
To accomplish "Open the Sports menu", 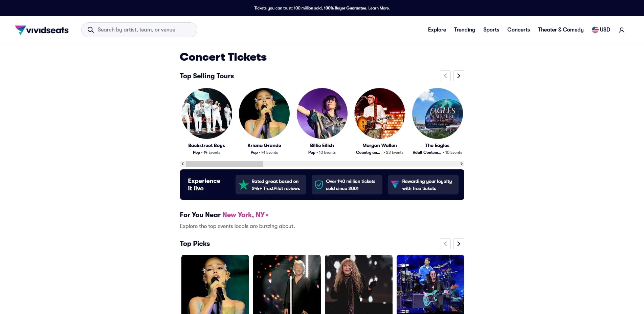I will click(x=491, y=30).
